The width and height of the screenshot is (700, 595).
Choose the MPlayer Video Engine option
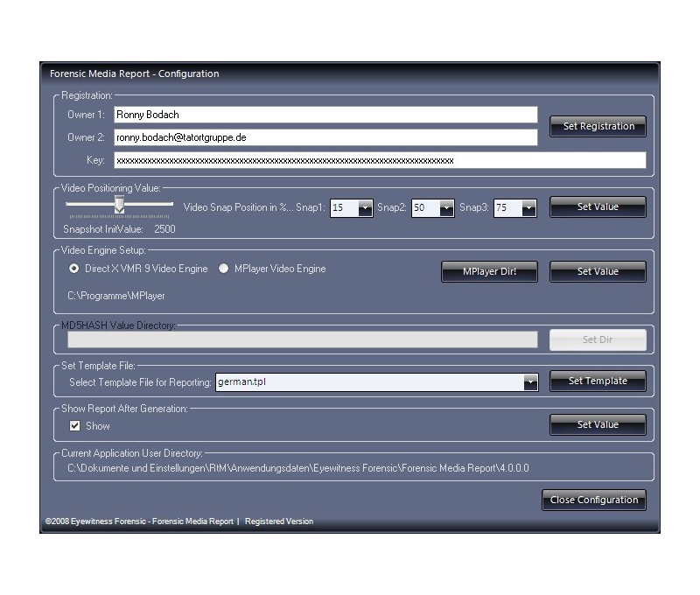[224, 269]
